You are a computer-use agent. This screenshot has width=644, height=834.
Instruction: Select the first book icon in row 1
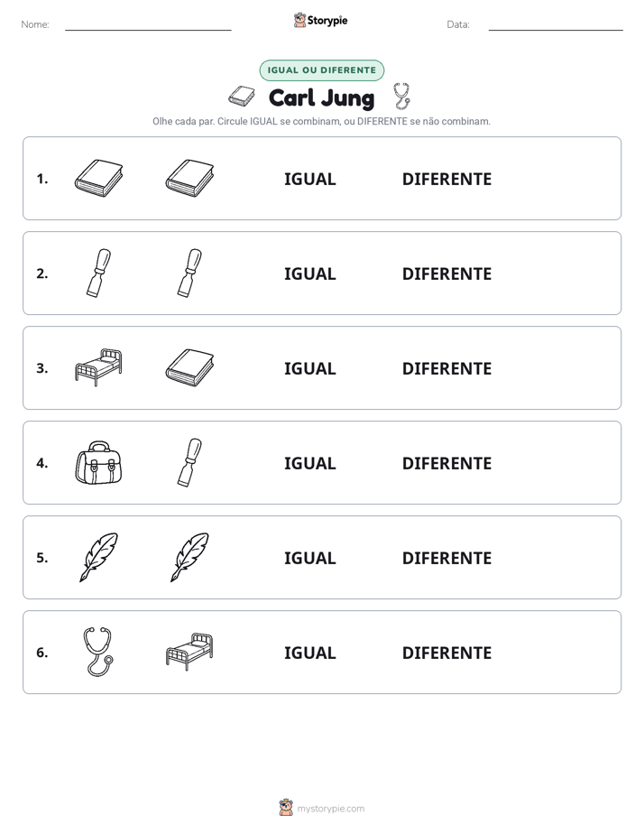[98, 178]
